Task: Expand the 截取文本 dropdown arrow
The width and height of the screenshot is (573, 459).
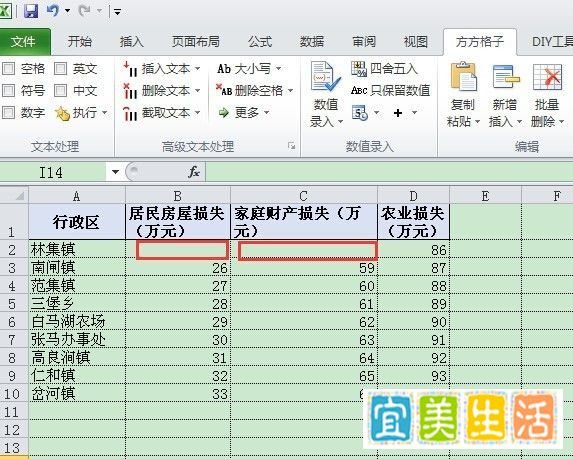Action: (x=197, y=112)
